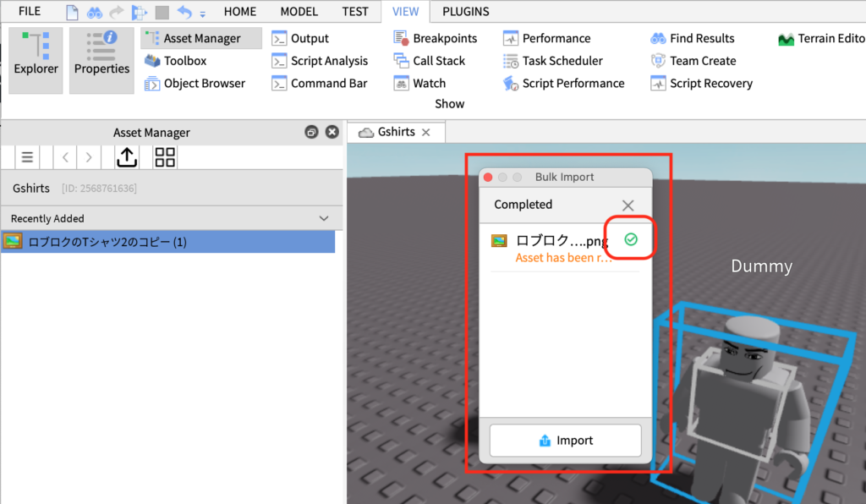Screen dimensions: 866x504
Task: Click the Gshirts game title in Asset Manager
Action: point(31,189)
